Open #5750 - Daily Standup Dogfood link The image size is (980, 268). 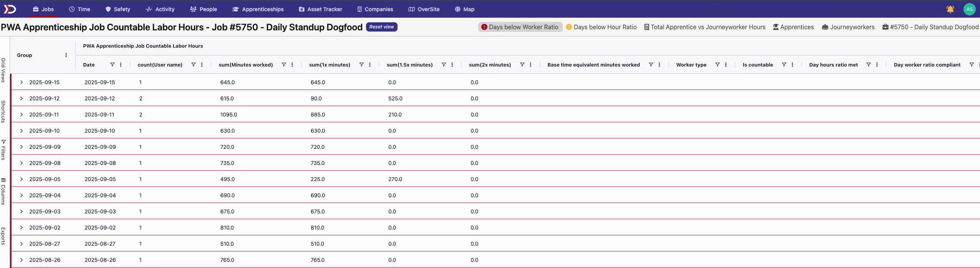(930, 27)
